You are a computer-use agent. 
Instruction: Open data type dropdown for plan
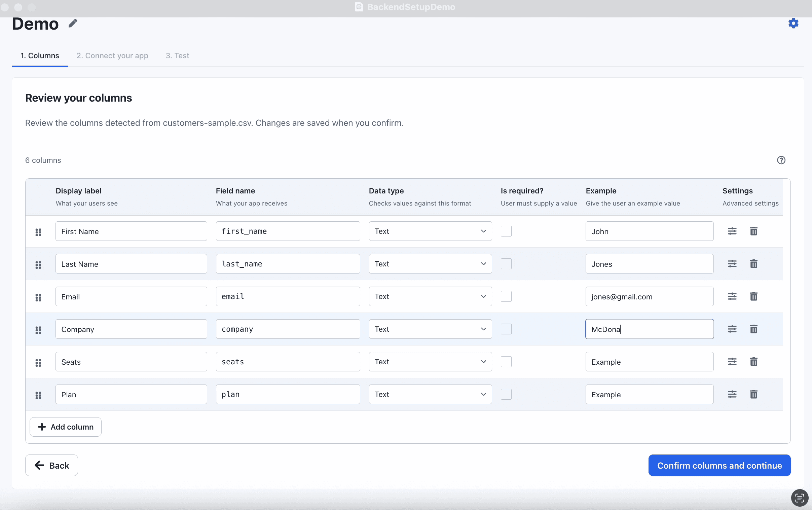point(430,394)
